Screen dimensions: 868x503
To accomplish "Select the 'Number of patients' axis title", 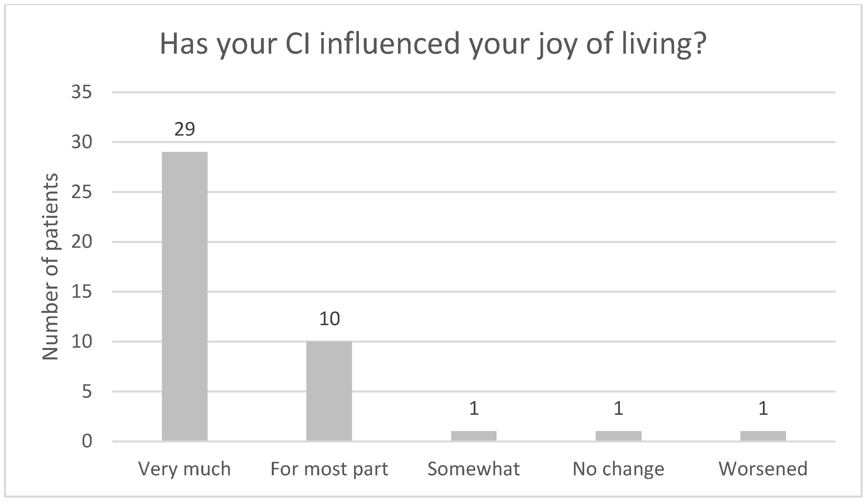I will 50,267.
